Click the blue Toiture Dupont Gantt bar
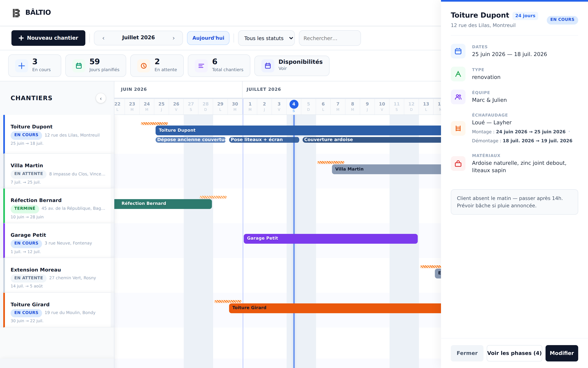This screenshot has height=368, width=588. pyautogui.click(x=298, y=130)
